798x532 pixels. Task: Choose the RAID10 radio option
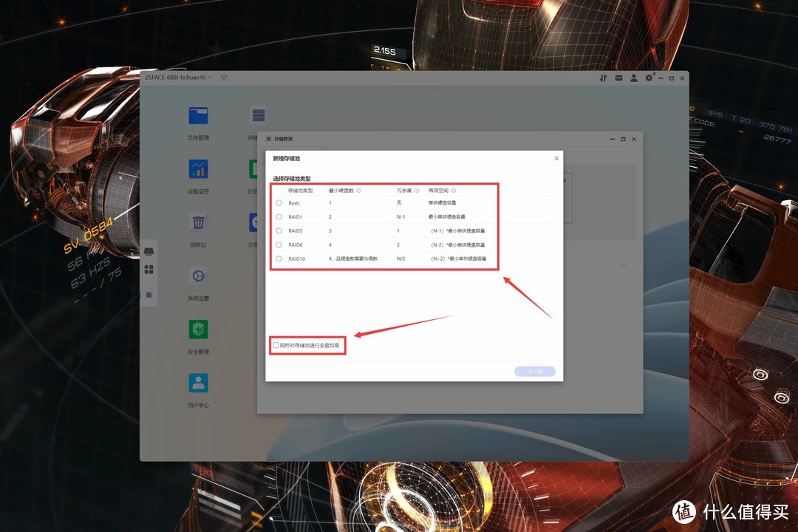pyautogui.click(x=279, y=259)
